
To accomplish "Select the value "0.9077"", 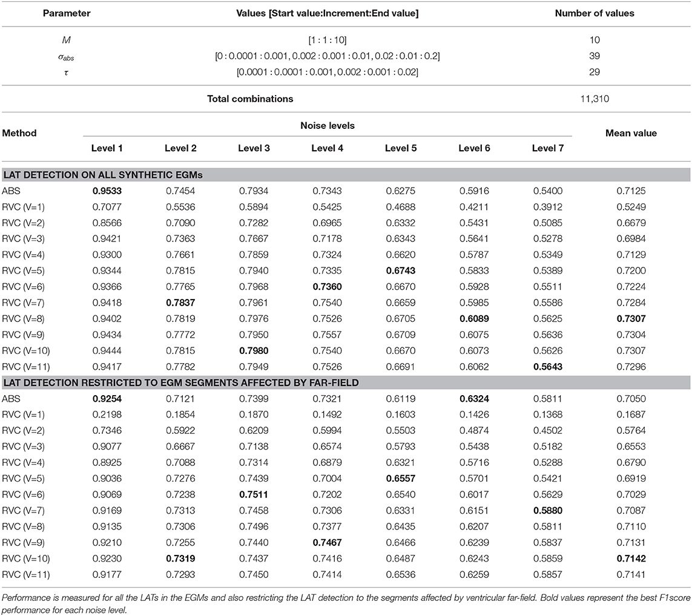I will coord(107,447).
